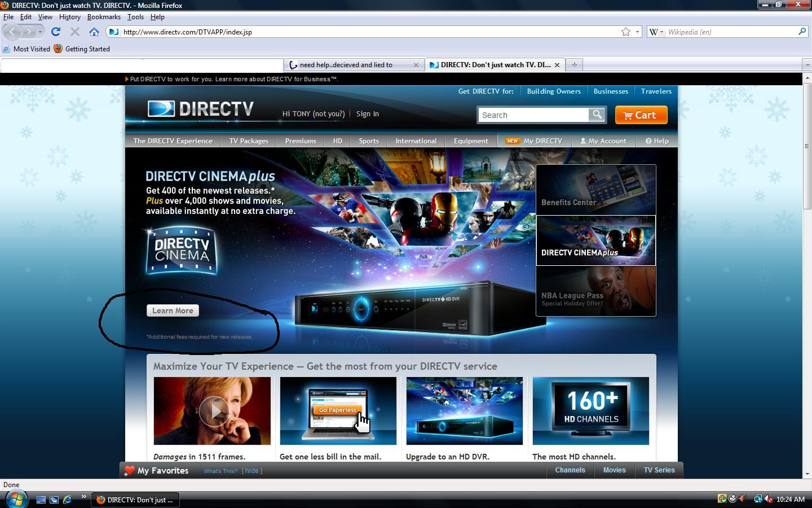812x508 pixels.
Task: Open the International nav item
Action: click(x=416, y=141)
